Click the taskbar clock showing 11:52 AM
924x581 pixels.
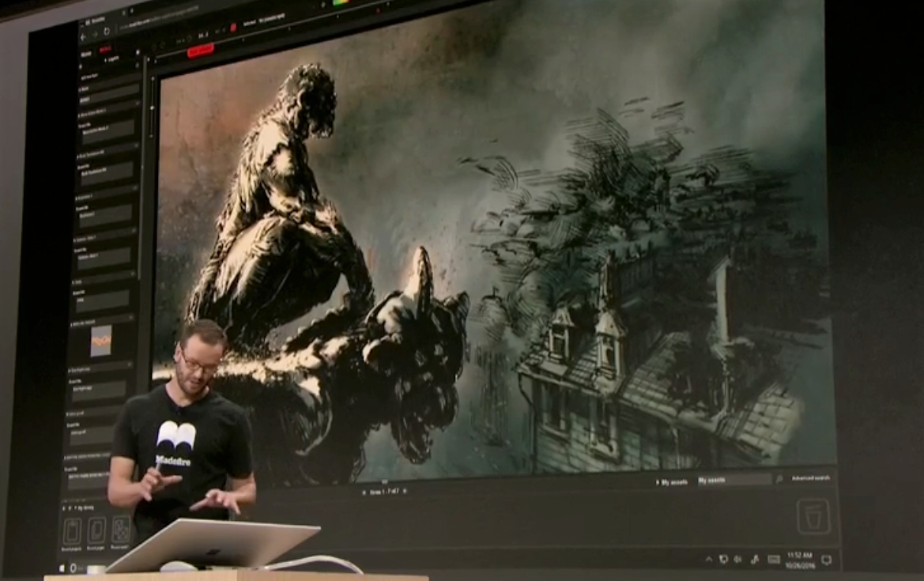pyautogui.click(x=800, y=560)
